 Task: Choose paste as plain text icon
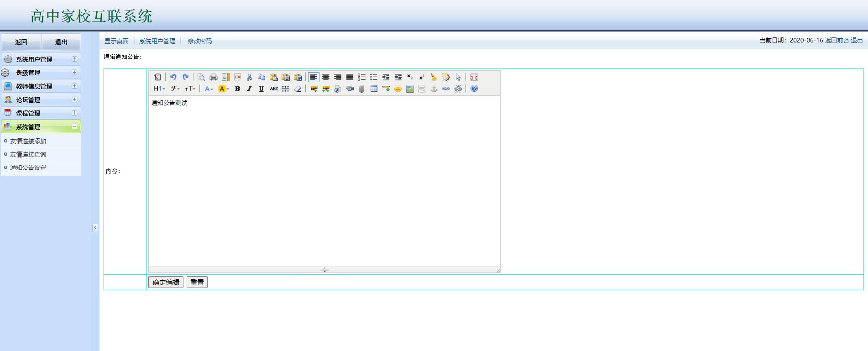pos(286,77)
